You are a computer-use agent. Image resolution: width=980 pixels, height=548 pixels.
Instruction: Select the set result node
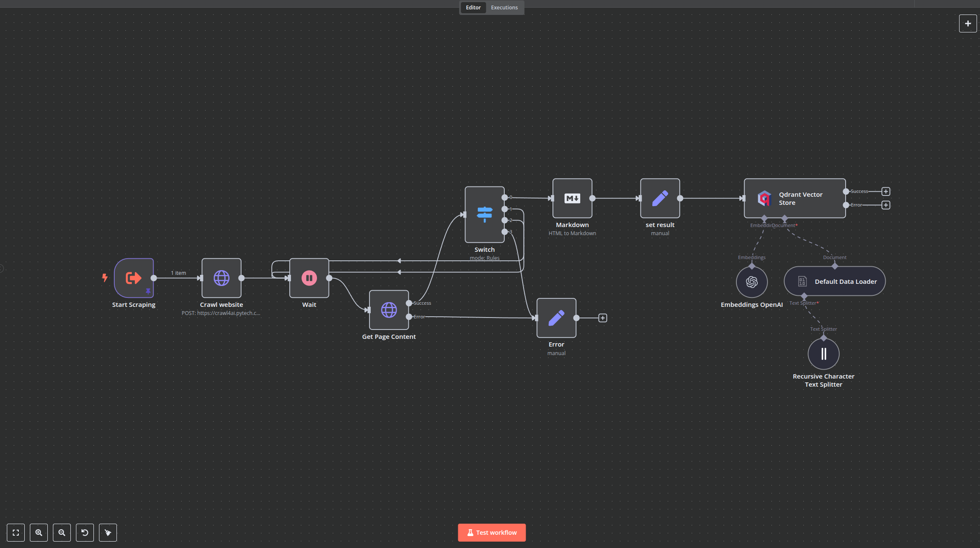pos(660,198)
